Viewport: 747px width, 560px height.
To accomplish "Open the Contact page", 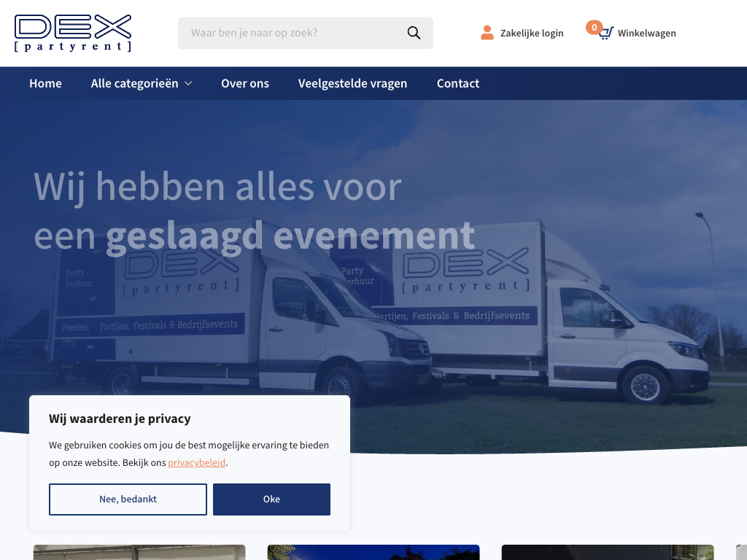I will (x=458, y=84).
